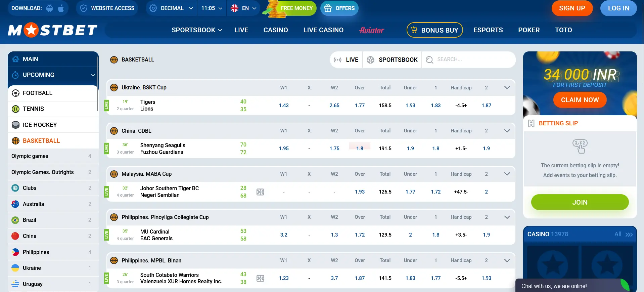Expand the Sportsbook navigation menu
The height and width of the screenshot is (292, 644).
click(197, 30)
